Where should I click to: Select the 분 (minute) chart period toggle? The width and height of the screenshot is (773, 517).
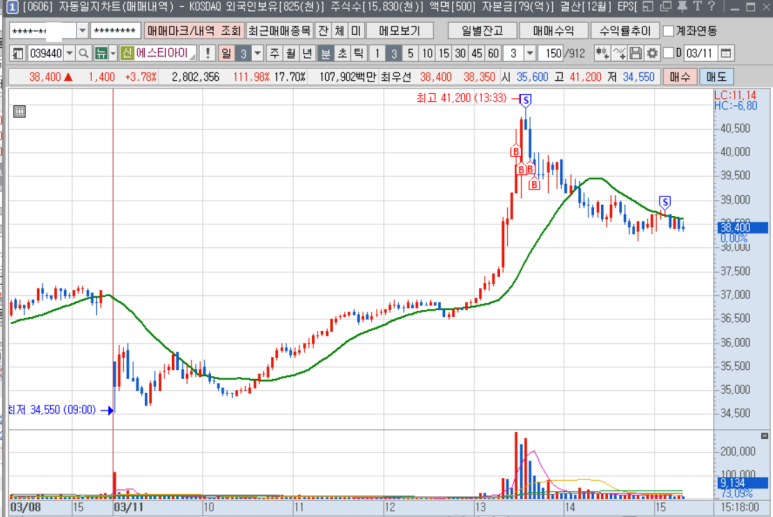coord(325,52)
